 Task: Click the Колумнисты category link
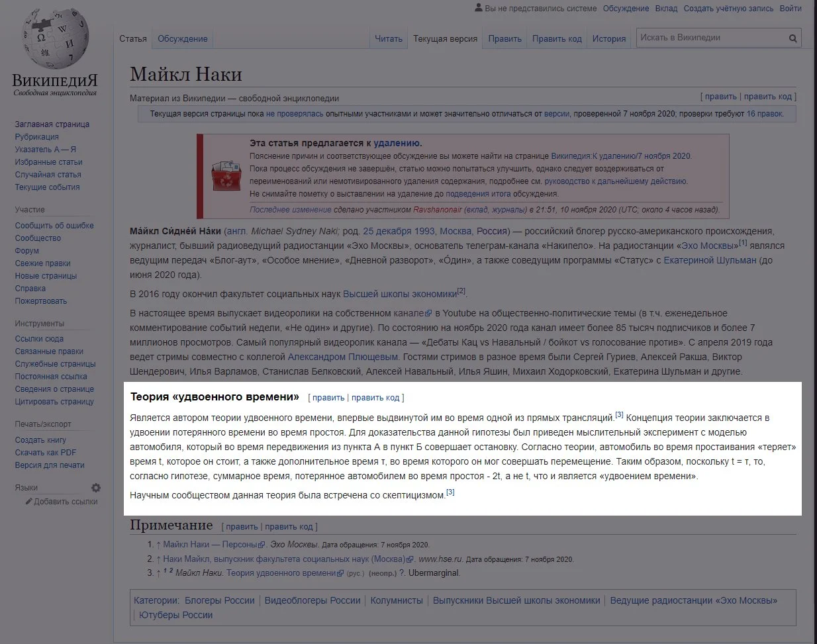tap(397, 601)
